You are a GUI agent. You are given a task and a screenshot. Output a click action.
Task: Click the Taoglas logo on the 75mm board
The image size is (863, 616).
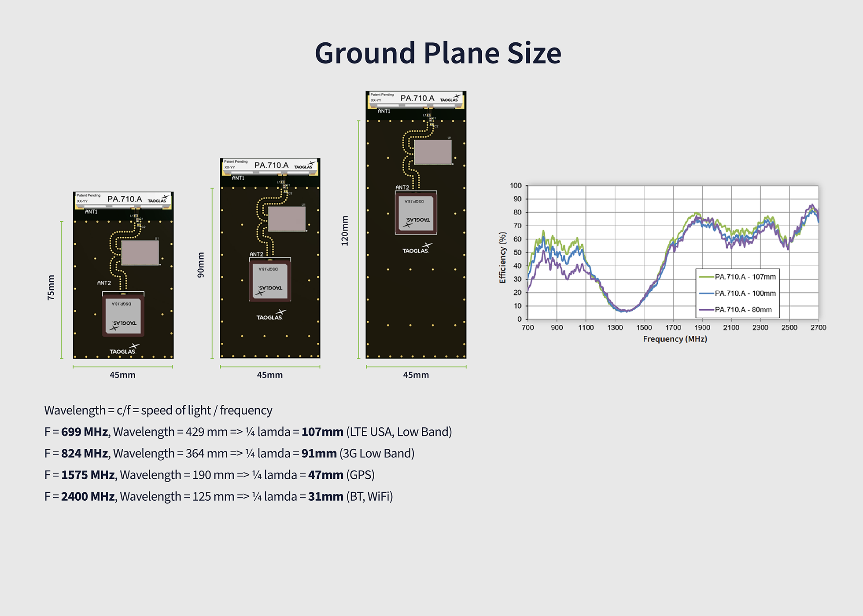[x=125, y=348]
